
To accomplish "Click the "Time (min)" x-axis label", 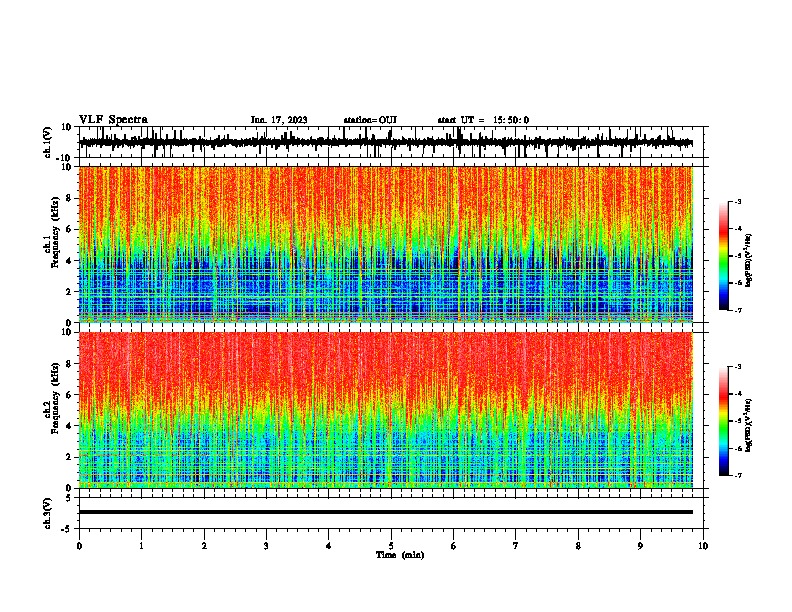I will pyautogui.click(x=400, y=555).
